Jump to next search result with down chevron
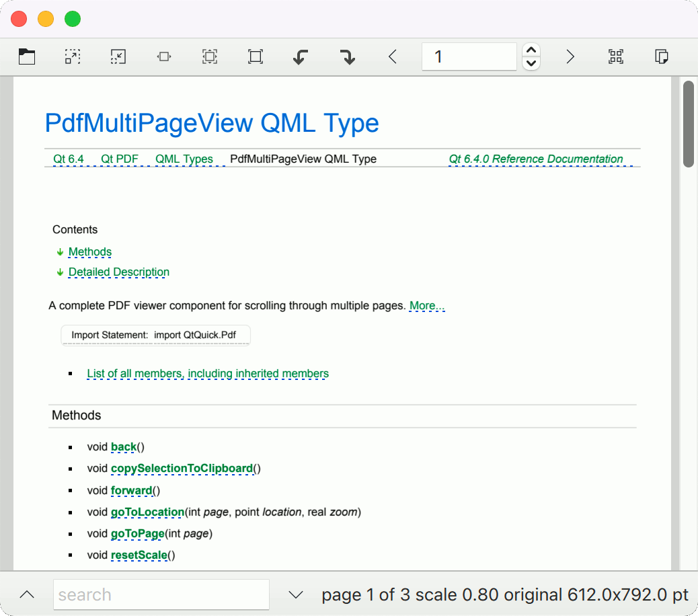Viewport: 698px width, 616px height. point(295,594)
